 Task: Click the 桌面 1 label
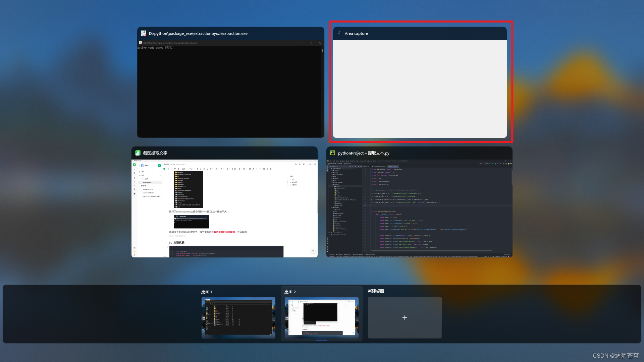tap(207, 292)
